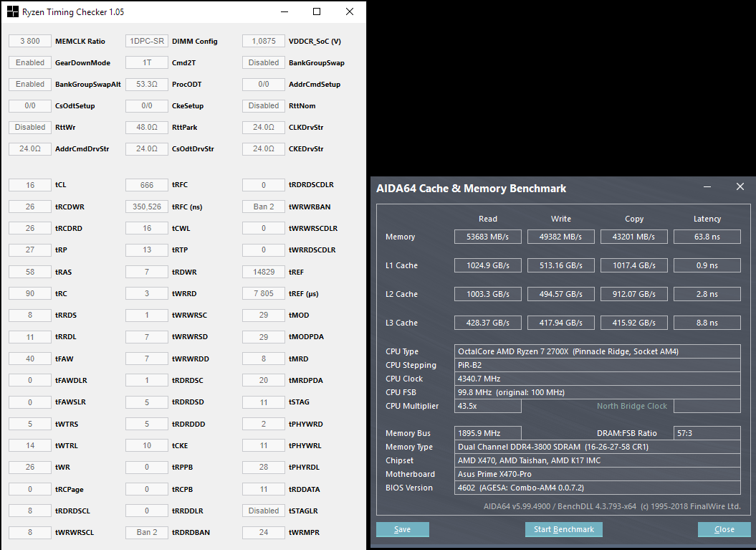Click AIDA64 Cache & Memory Benchmark title
The height and width of the screenshot is (550, 756).
(x=471, y=188)
